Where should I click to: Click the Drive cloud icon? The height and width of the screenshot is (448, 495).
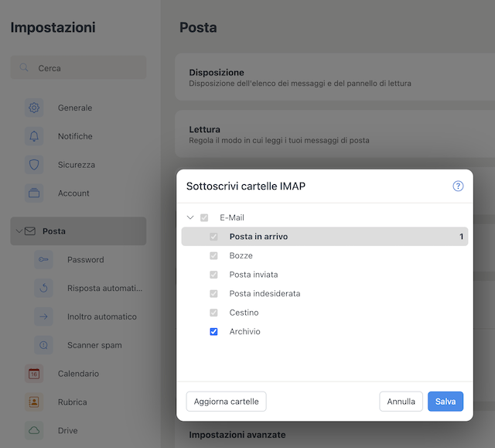click(x=34, y=430)
